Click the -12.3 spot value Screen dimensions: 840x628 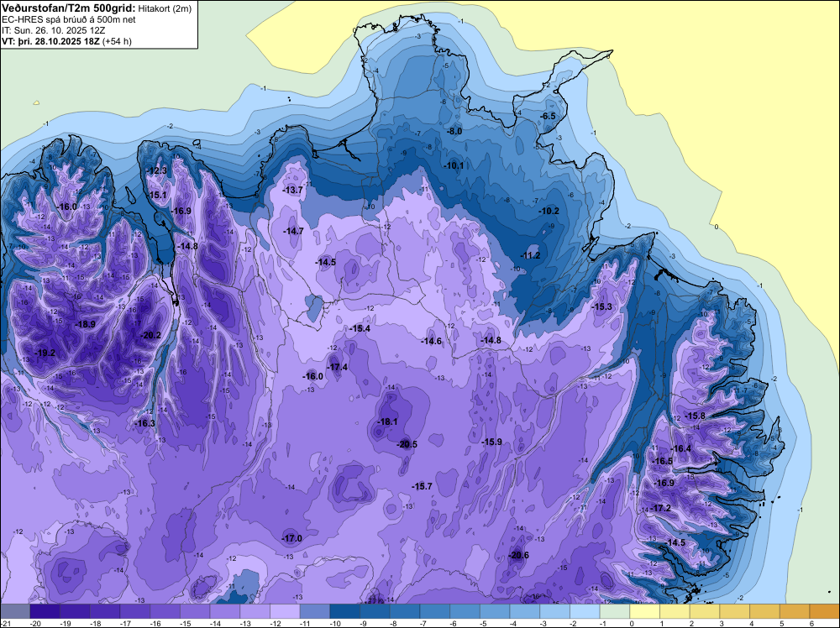(x=157, y=170)
